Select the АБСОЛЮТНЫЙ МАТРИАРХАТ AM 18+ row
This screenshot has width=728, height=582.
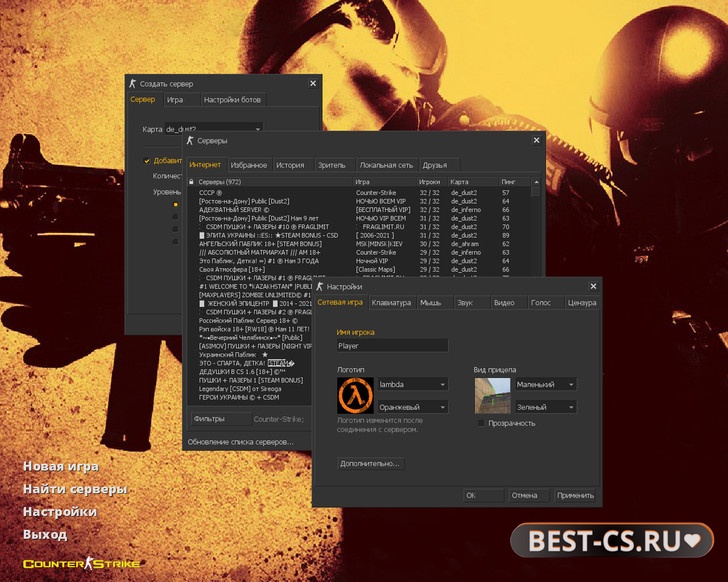(359, 252)
